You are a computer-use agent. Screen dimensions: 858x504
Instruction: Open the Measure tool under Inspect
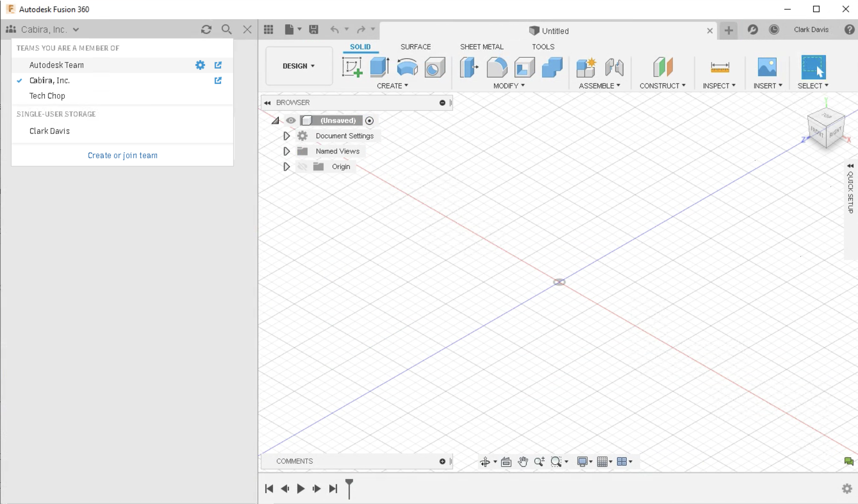[x=720, y=67]
